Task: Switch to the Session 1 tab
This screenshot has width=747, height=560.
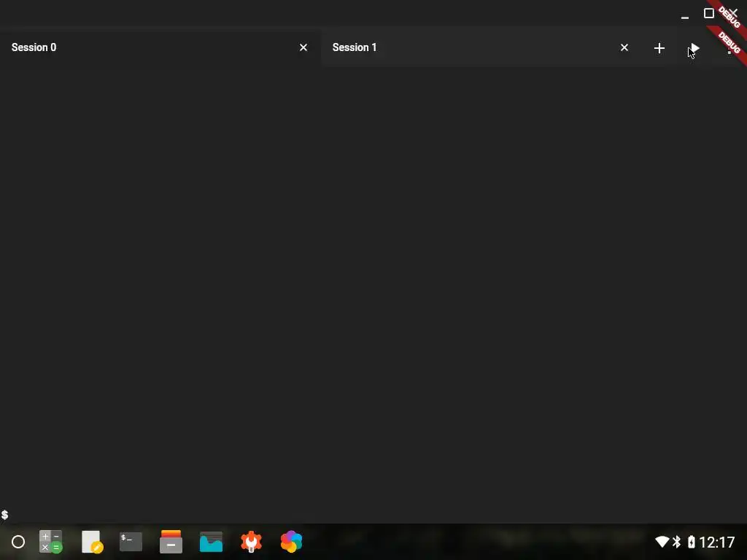Action: (481, 47)
